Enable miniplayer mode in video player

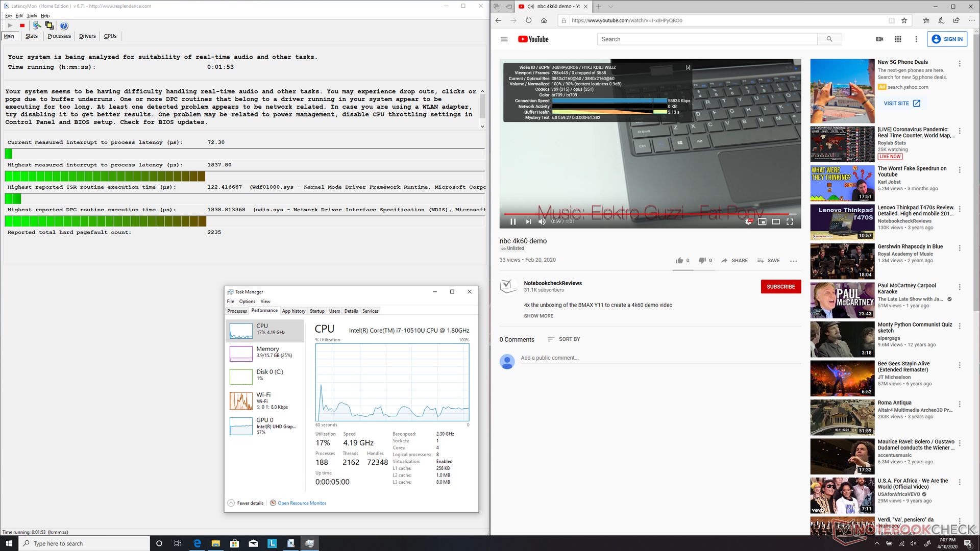tap(762, 221)
